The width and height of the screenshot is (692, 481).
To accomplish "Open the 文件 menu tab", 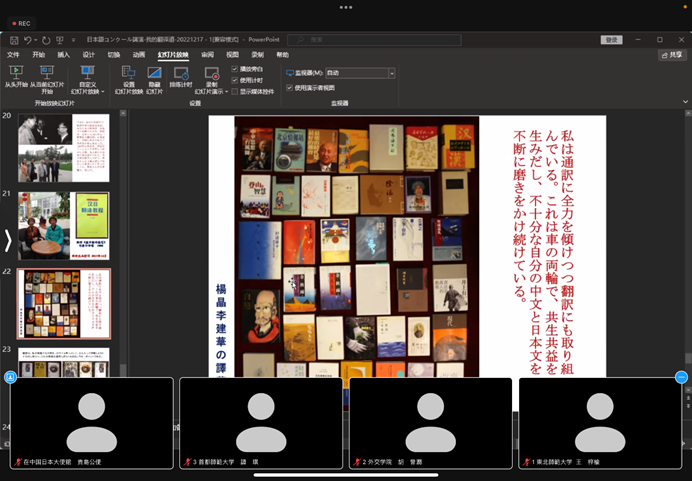I will 13,54.
